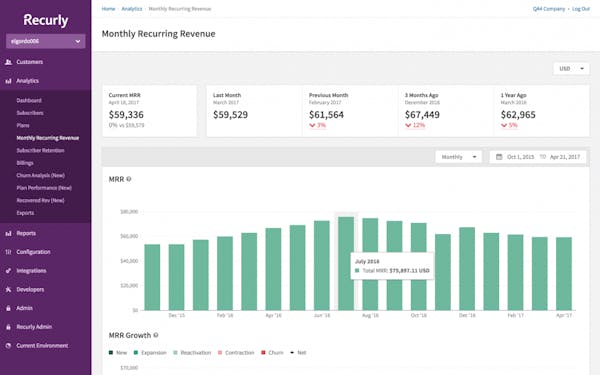Click the Configuration sliders icon
Image resolution: width=600 pixels, height=375 pixels.
click(8, 252)
